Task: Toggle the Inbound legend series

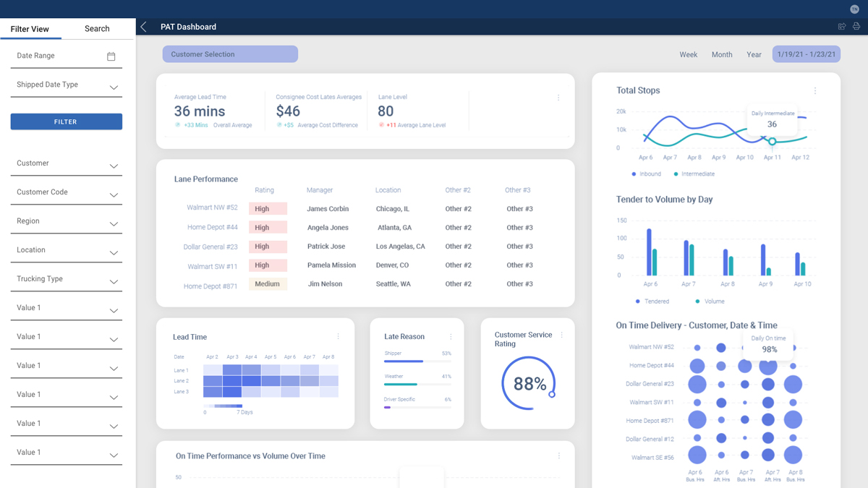Action: [646, 174]
